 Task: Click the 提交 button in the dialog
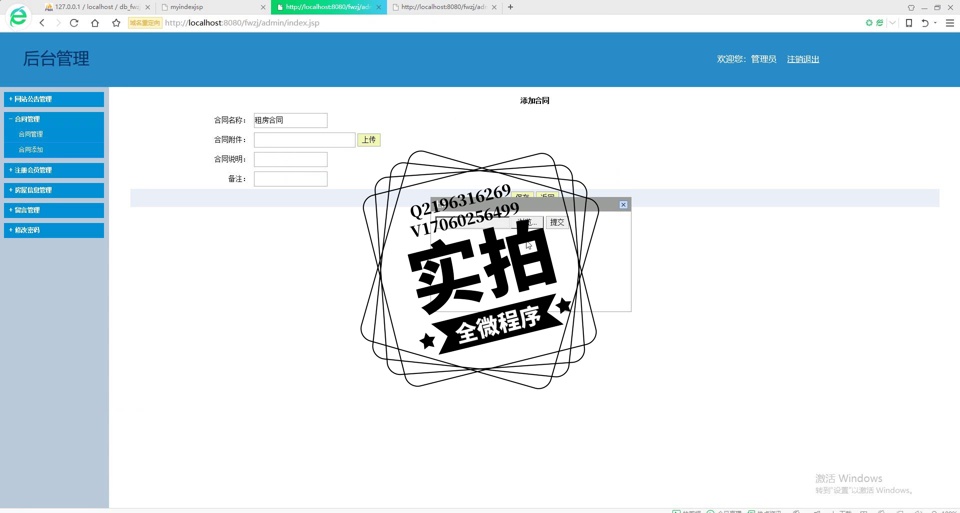[557, 222]
